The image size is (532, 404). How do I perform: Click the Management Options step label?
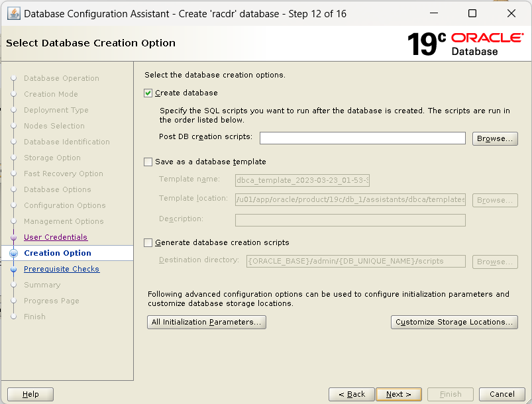[64, 221]
